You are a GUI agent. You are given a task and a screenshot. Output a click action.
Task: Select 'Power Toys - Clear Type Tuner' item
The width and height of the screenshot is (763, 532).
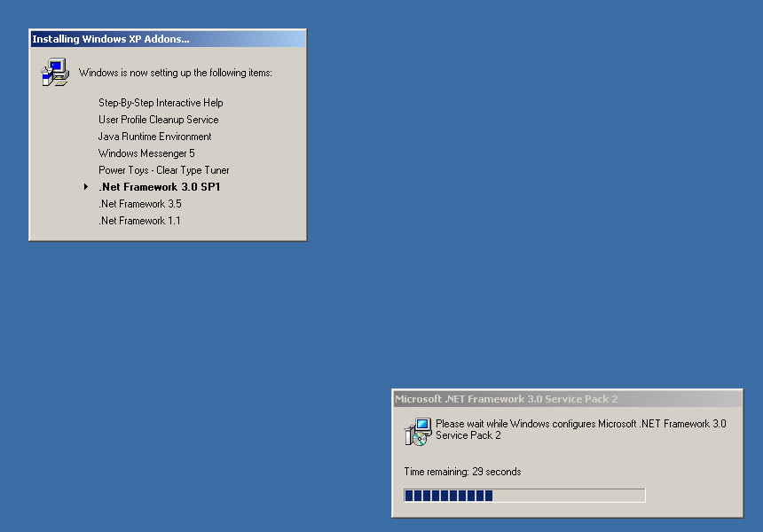164,170
